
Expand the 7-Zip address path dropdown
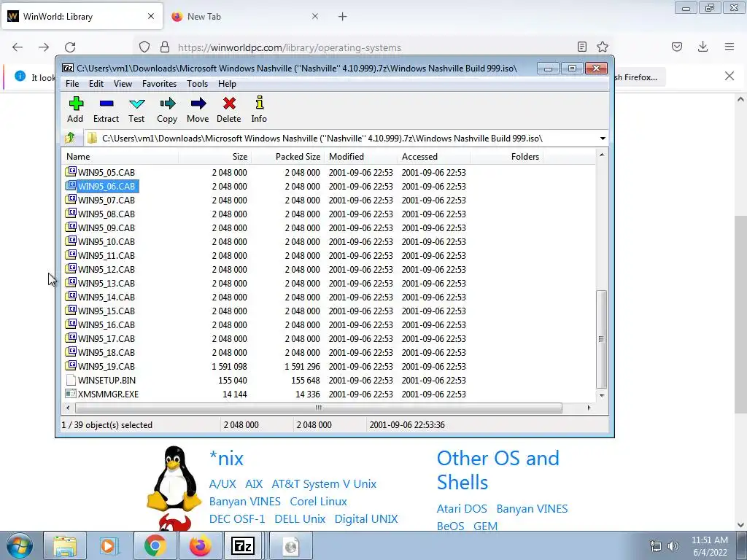point(603,139)
